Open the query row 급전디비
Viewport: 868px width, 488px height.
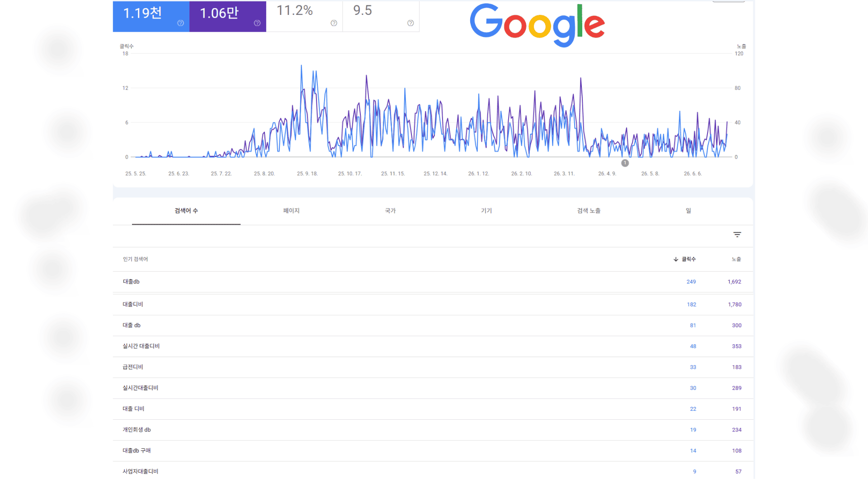pos(433,367)
